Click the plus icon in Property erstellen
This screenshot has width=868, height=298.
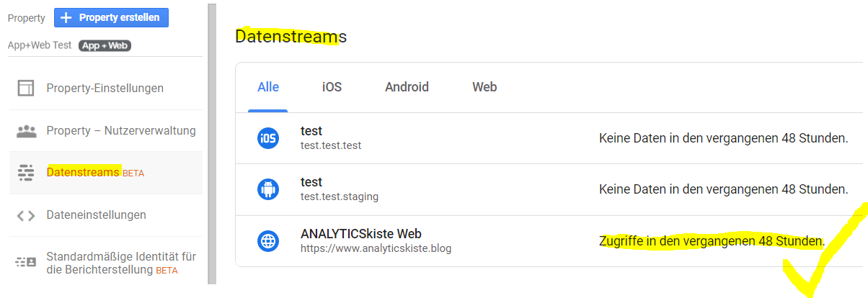[x=66, y=18]
